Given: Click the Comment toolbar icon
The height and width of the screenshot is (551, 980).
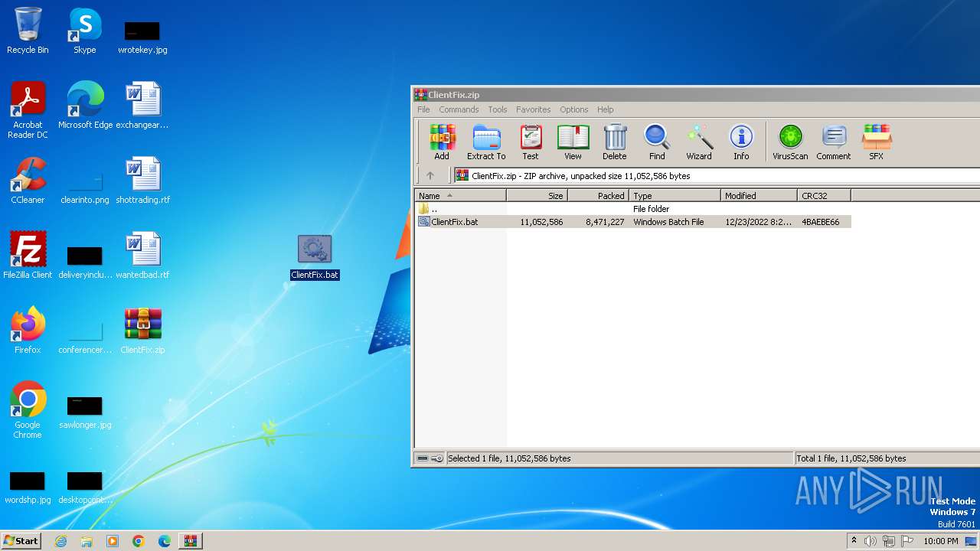Looking at the screenshot, I should pyautogui.click(x=834, y=142).
